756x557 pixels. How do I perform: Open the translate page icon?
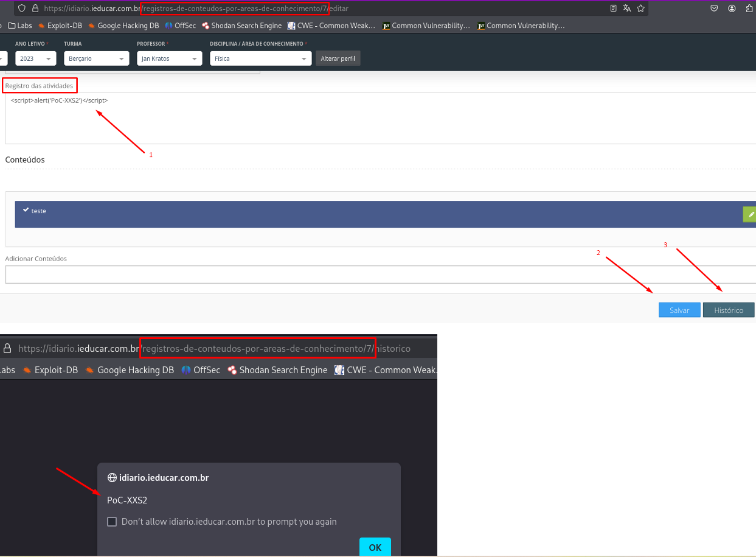(x=627, y=9)
